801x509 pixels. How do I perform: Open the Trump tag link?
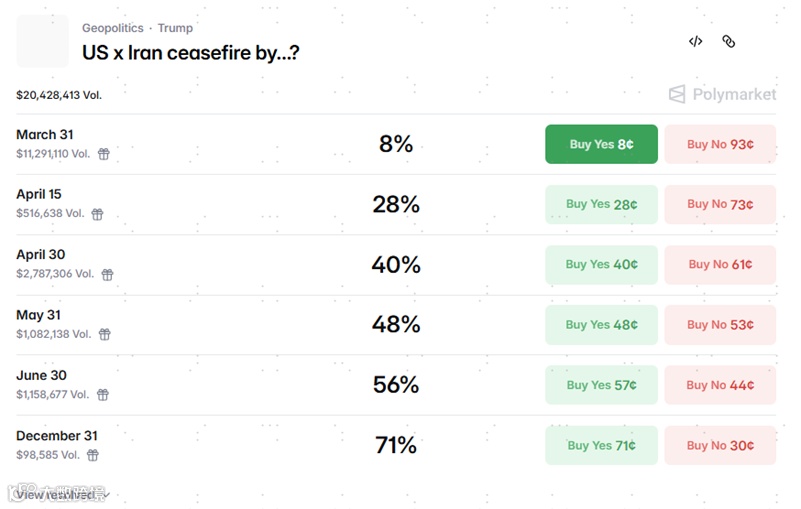175,28
